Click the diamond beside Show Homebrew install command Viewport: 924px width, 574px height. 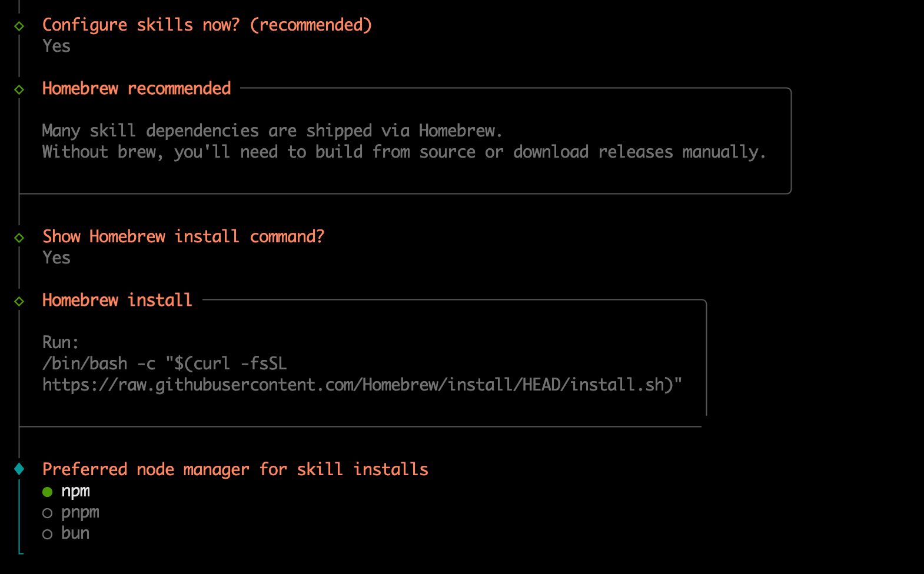click(19, 238)
